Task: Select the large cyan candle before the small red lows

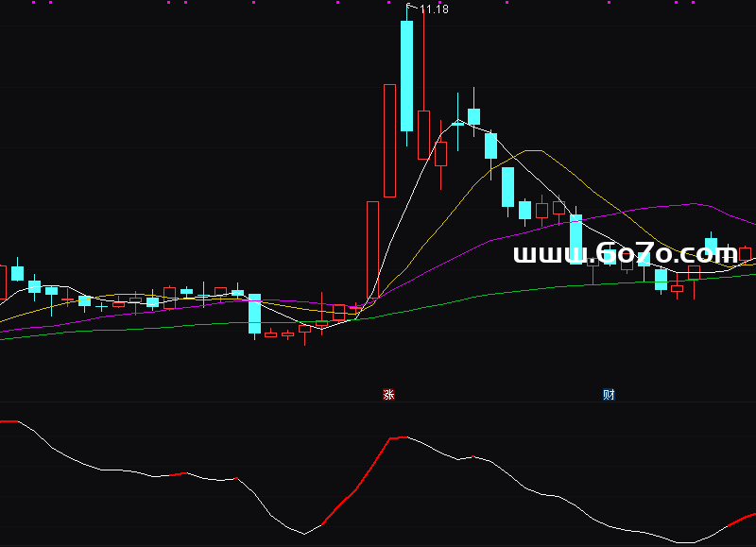Action: pyautogui.click(x=254, y=314)
